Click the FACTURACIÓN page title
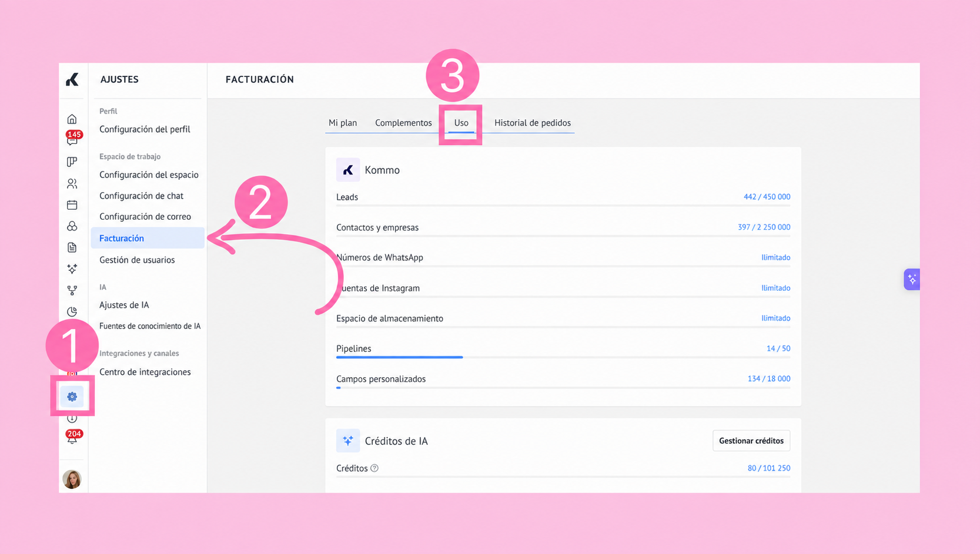The width and height of the screenshot is (980, 554). pyautogui.click(x=260, y=79)
